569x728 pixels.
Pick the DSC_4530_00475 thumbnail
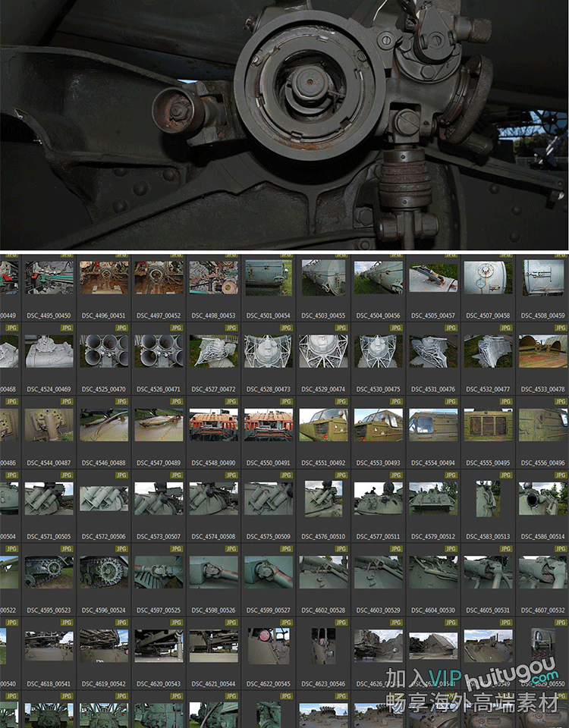tap(378, 351)
